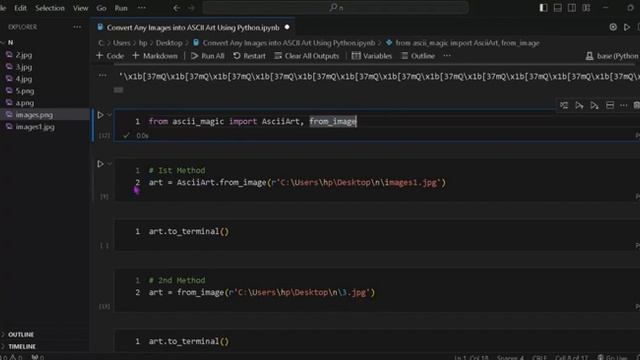Go forward with the navigation arrow
The height and width of the screenshot is (360, 640).
tap(191, 8)
